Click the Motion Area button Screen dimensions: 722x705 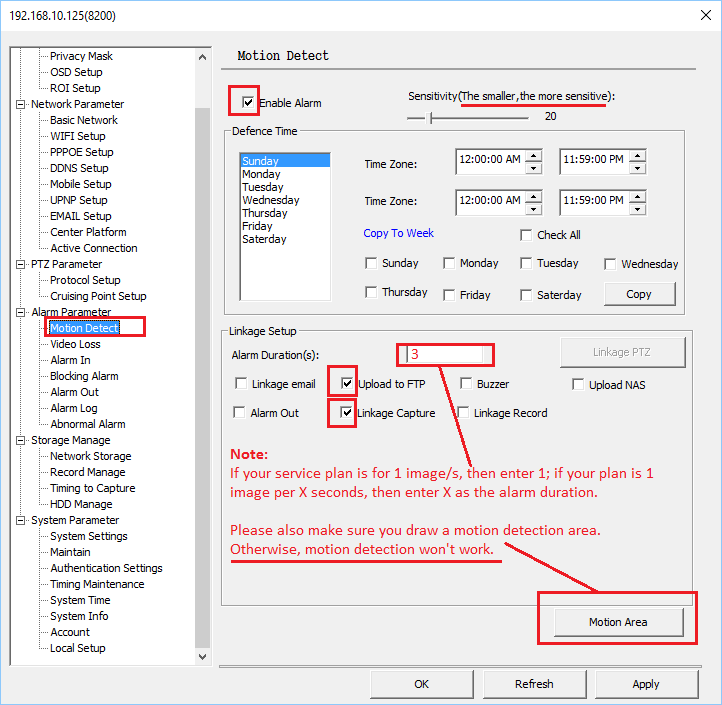617,622
